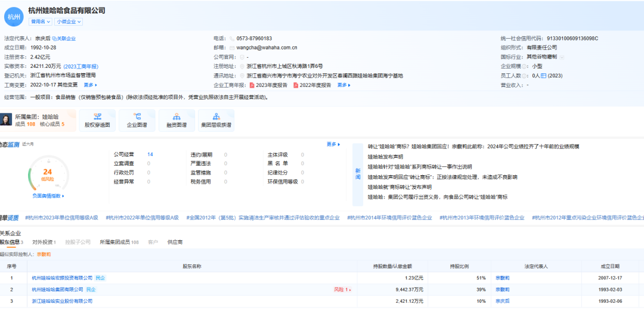Click the risk score 24 gauge
The height and width of the screenshot is (311, 644).
click(48, 173)
